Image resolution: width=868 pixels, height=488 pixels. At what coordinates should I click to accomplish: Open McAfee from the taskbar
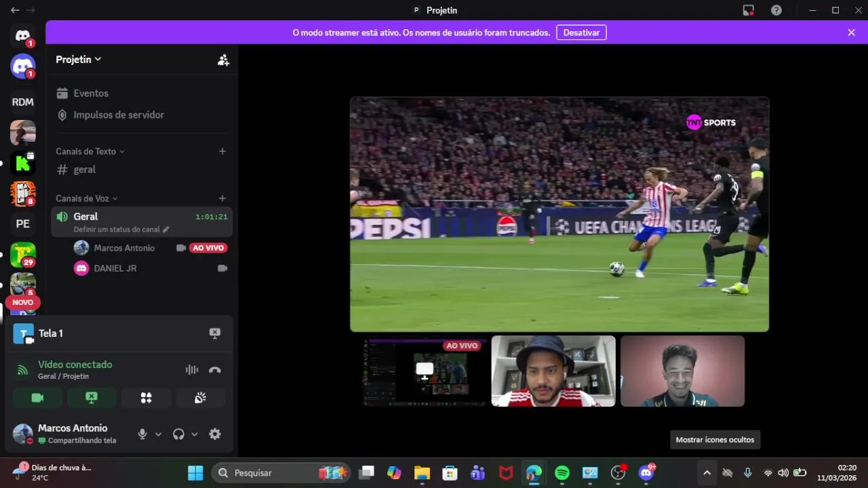tap(506, 473)
